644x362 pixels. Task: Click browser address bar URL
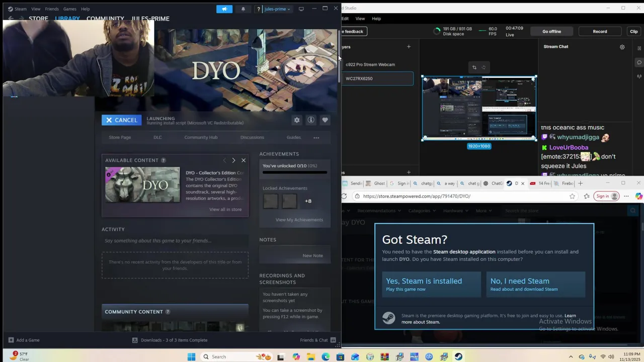point(417,196)
